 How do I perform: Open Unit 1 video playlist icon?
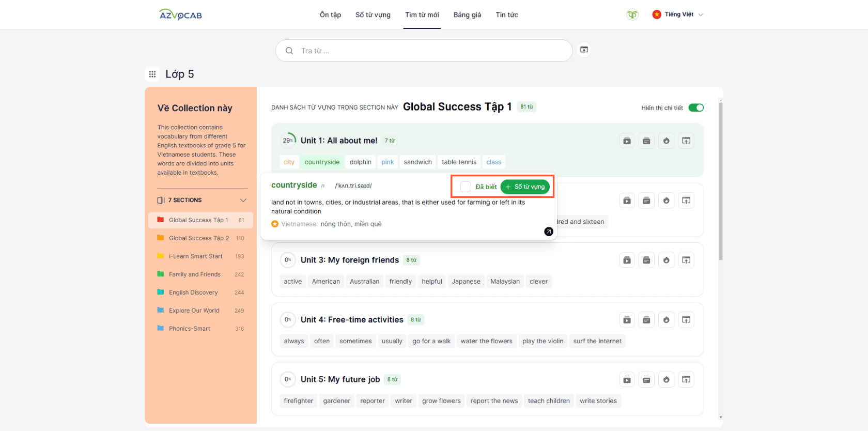coord(627,141)
